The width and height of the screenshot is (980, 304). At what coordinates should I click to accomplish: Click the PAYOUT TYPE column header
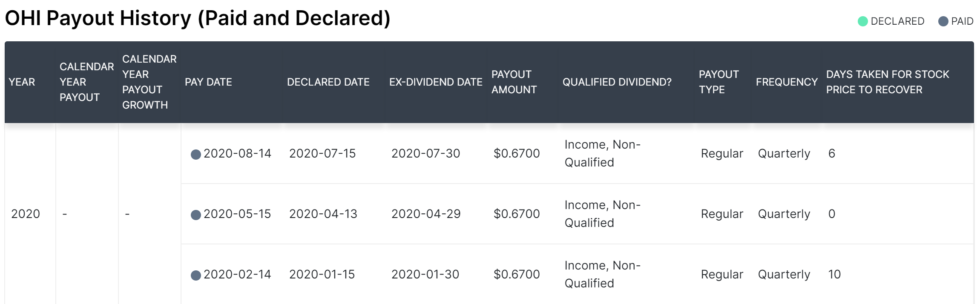719,82
